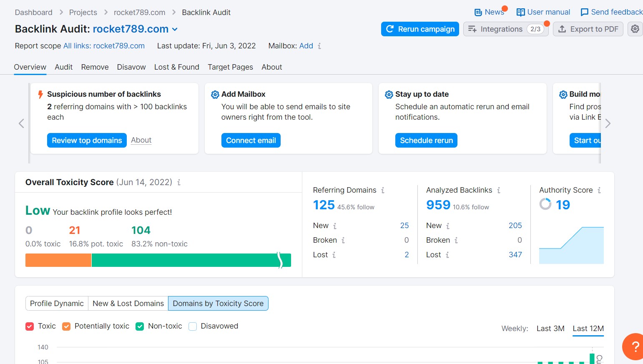Open About link on Suspicious backlinks card
643x364 pixels.
[141, 140]
